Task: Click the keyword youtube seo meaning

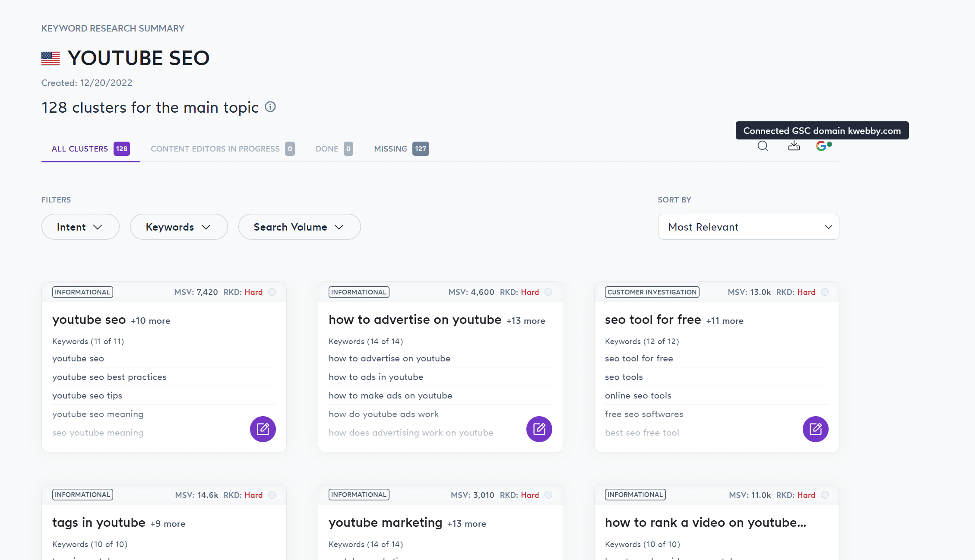Action: 98,414
